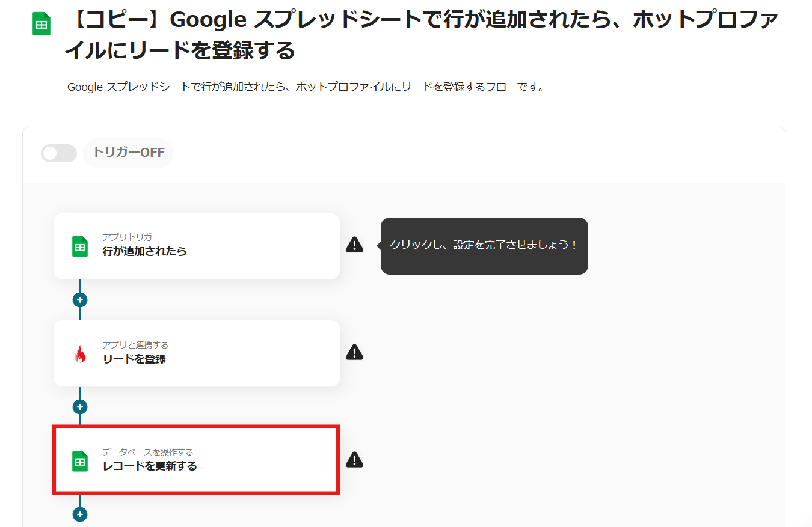Click the Google Sheets icon on 行が追加されたら
Viewport: 812px width, 527px height.
80,246
